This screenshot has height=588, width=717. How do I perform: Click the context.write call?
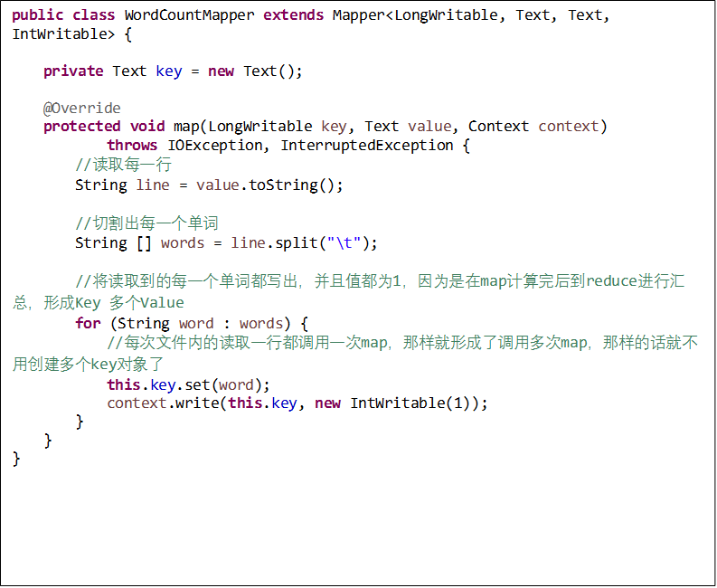pyautogui.click(x=163, y=403)
